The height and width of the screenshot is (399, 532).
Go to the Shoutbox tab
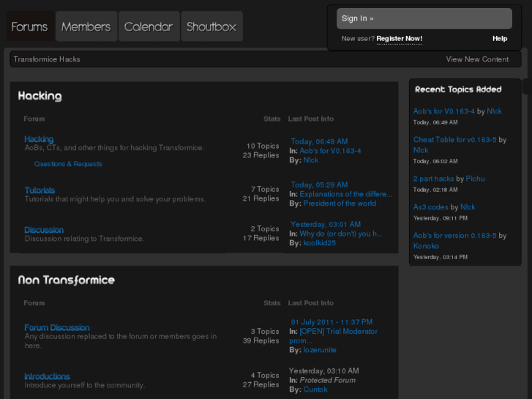pyautogui.click(x=211, y=27)
